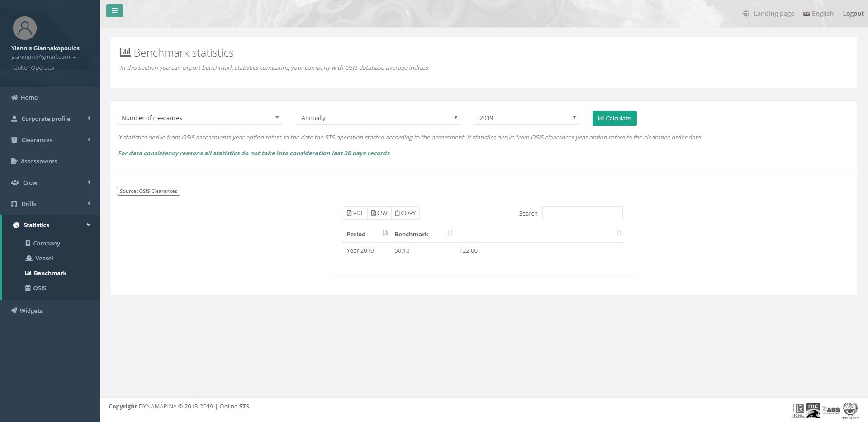Open the 2019 year dropdown
This screenshot has height=422, width=868.
pos(526,118)
